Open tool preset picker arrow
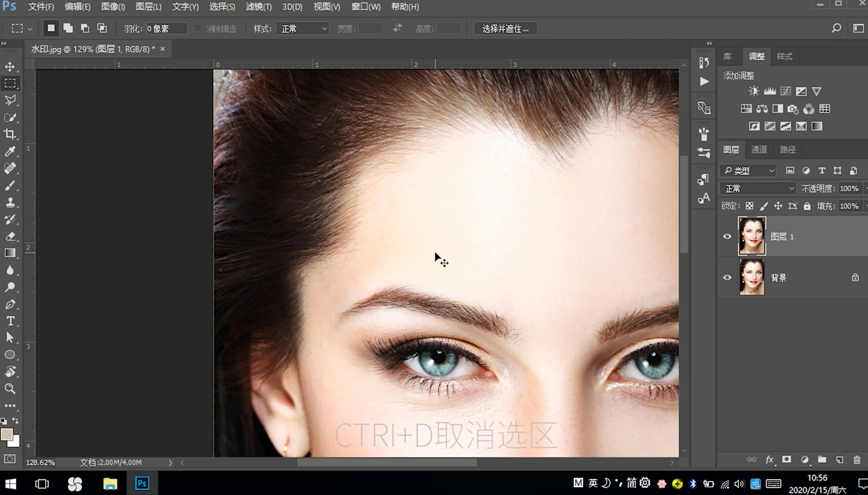 coord(30,29)
